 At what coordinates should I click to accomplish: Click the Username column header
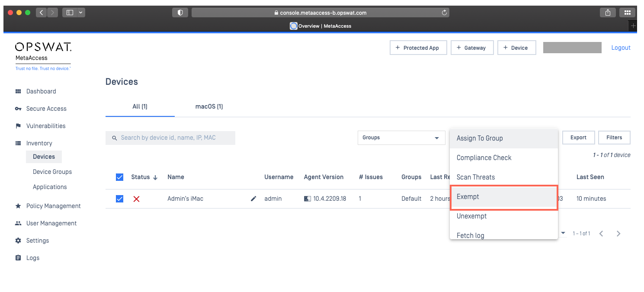tap(279, 177)
